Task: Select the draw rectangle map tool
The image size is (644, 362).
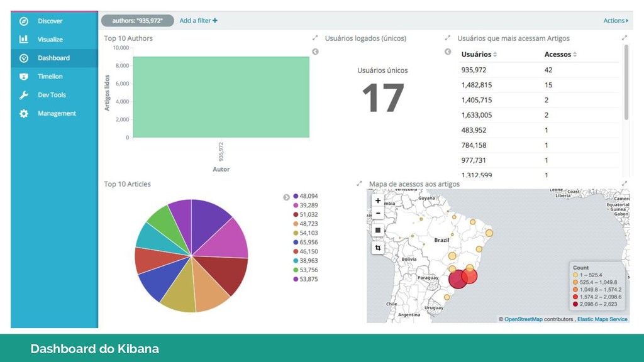Action: click(x=378, y=230)
